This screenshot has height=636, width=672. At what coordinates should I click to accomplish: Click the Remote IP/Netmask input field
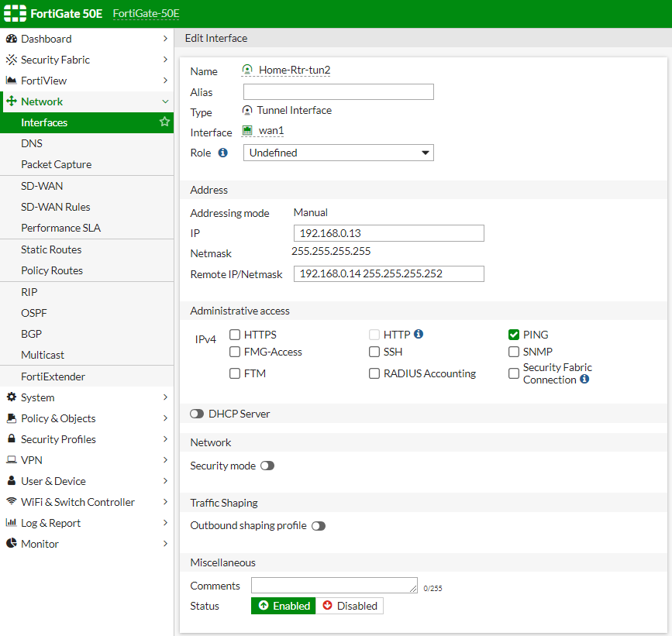tap(388, 273)
